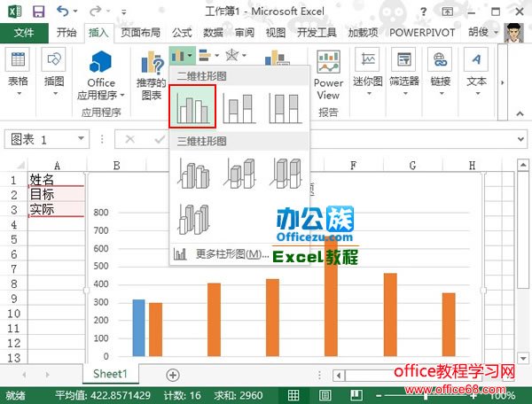Switch to Page Break Preview in status bar

356,395
